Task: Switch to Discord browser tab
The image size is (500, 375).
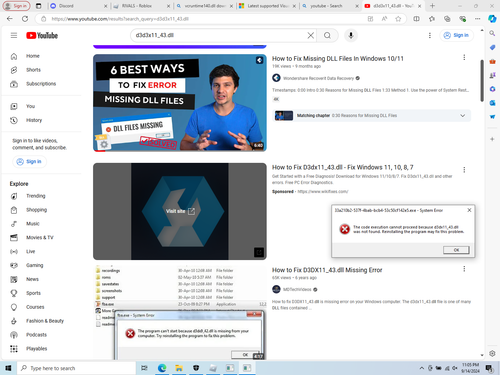Action: click(78, 6)
